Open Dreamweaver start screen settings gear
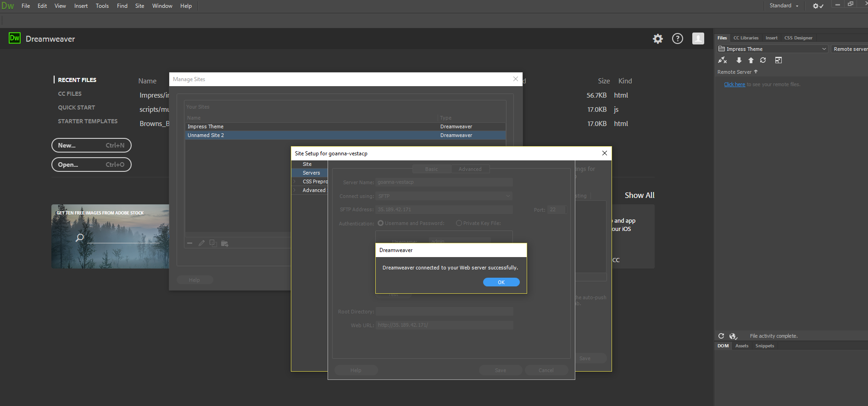 658,39
